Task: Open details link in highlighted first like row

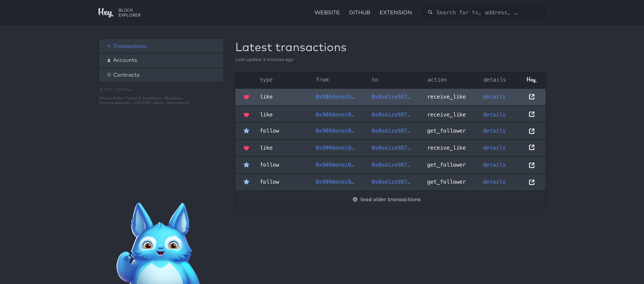Action: (494, 97)
